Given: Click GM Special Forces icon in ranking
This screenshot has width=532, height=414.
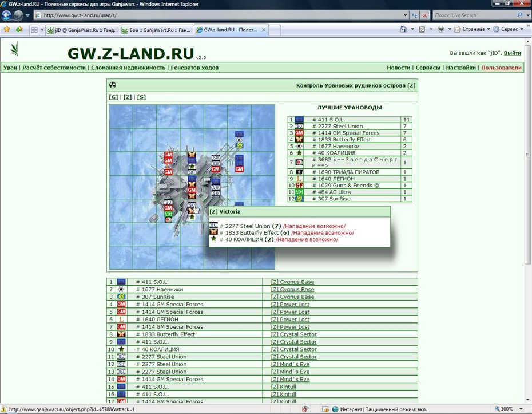Looking at the screenshot, I should (299, 133).
